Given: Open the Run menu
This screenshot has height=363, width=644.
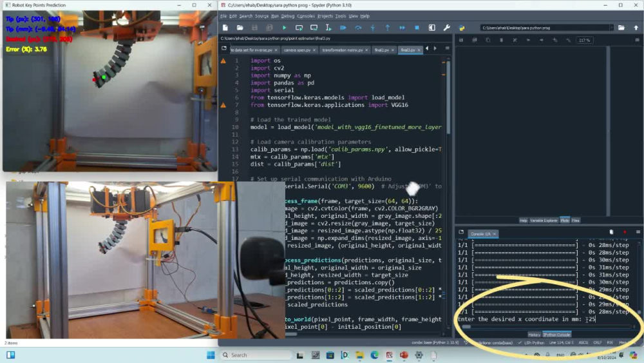Looking at the screenshot, I should [x=275, y=16].
